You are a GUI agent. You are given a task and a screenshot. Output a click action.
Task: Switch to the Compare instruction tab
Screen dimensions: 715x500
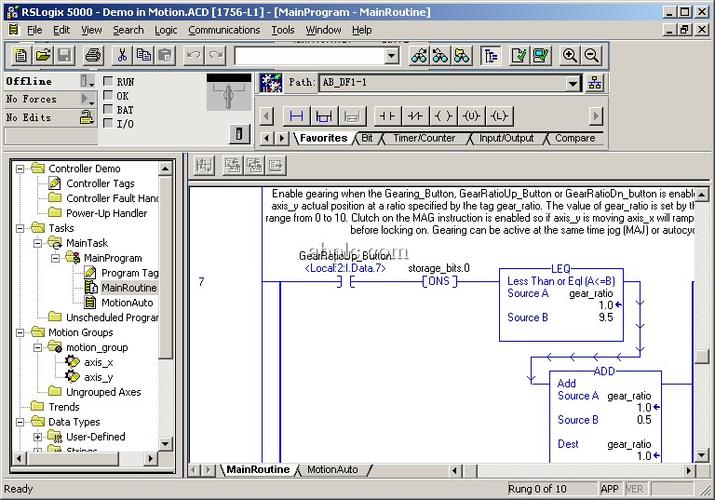(x=575, y=138)
